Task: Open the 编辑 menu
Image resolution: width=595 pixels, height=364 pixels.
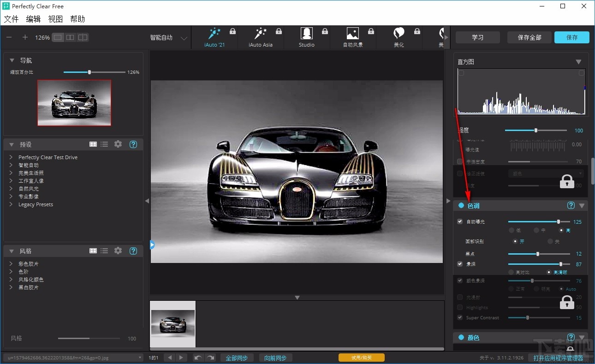Action: tap(33, 19)
